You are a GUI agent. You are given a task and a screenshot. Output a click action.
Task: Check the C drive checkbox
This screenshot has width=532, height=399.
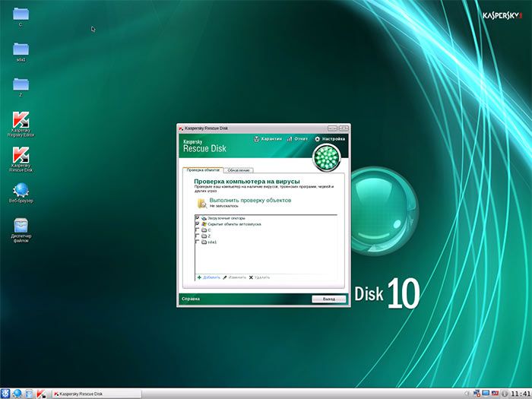coord(197,230)
